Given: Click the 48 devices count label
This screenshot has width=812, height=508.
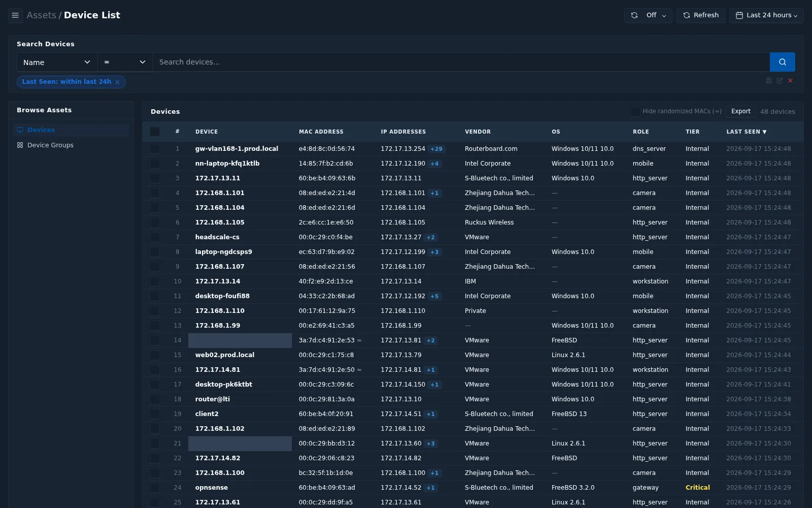Looking at the screenshot, I should click(x=777, y=112).
